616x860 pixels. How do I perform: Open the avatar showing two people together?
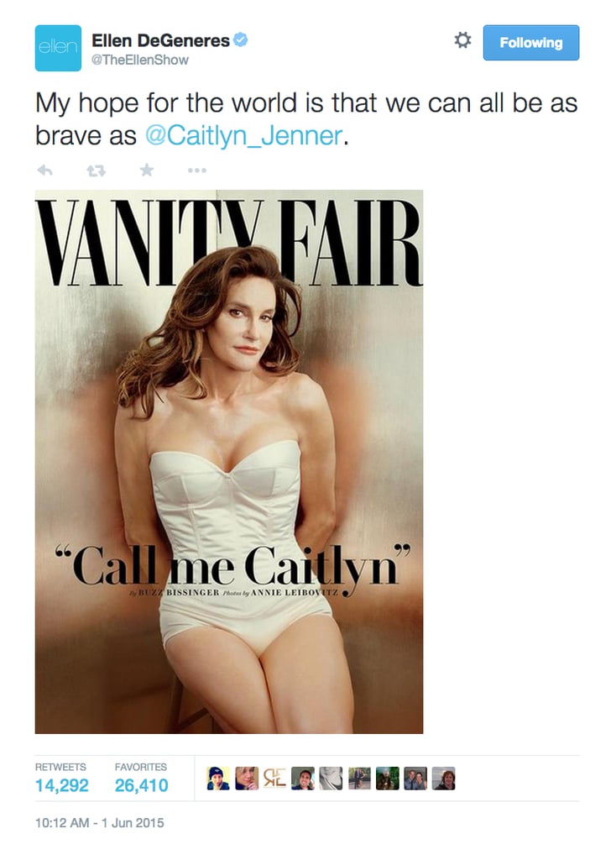(415, 779)
